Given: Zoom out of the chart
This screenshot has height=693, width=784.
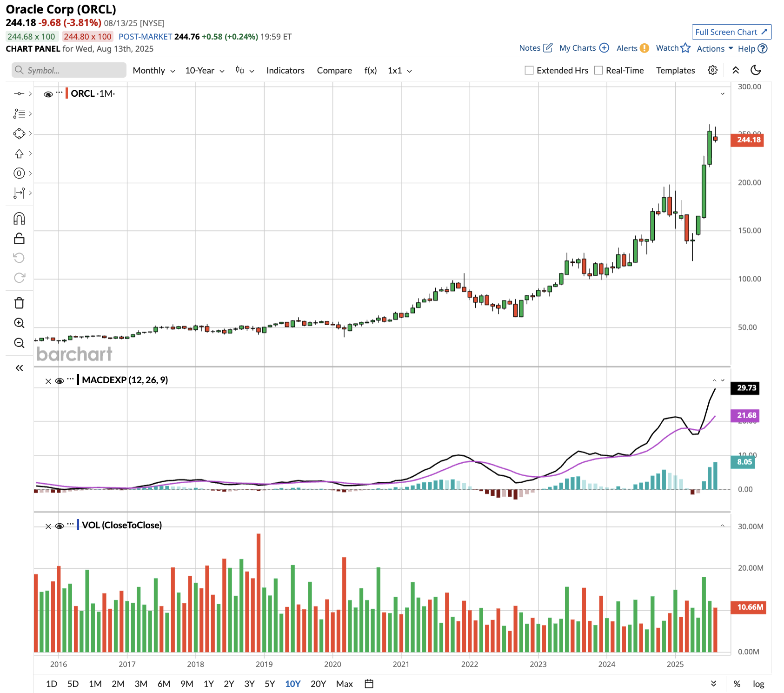Looking at the screenshot, I should 19,343.
